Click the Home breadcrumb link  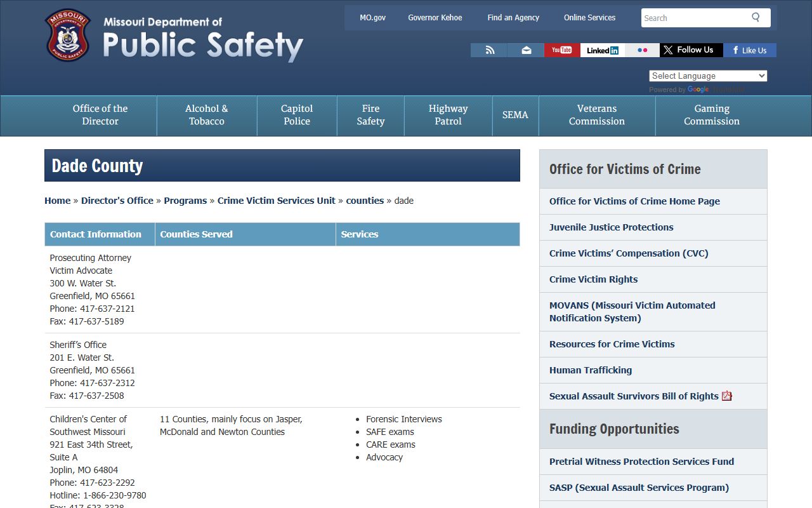tap(57, 201)
